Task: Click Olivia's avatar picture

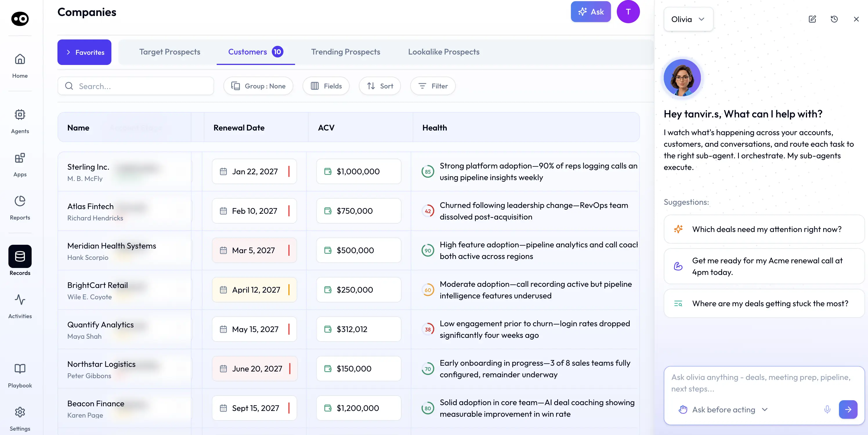Action: (x=682, y=78)
